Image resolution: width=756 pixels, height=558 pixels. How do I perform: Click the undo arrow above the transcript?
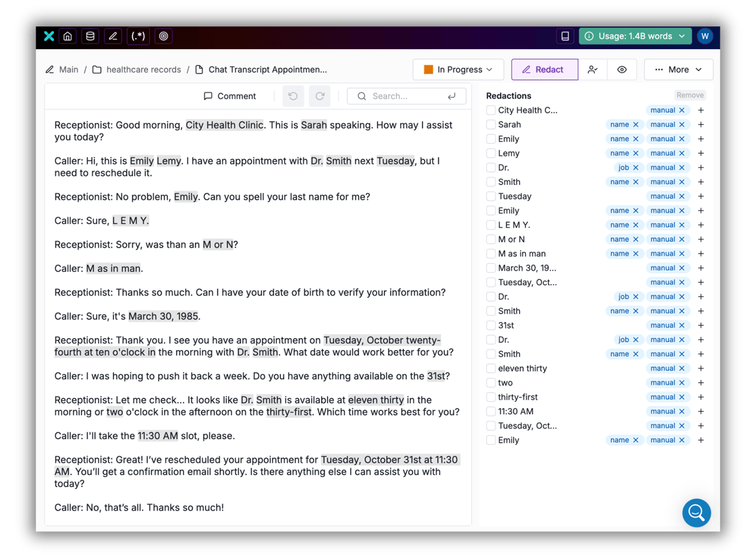(293, 96)
